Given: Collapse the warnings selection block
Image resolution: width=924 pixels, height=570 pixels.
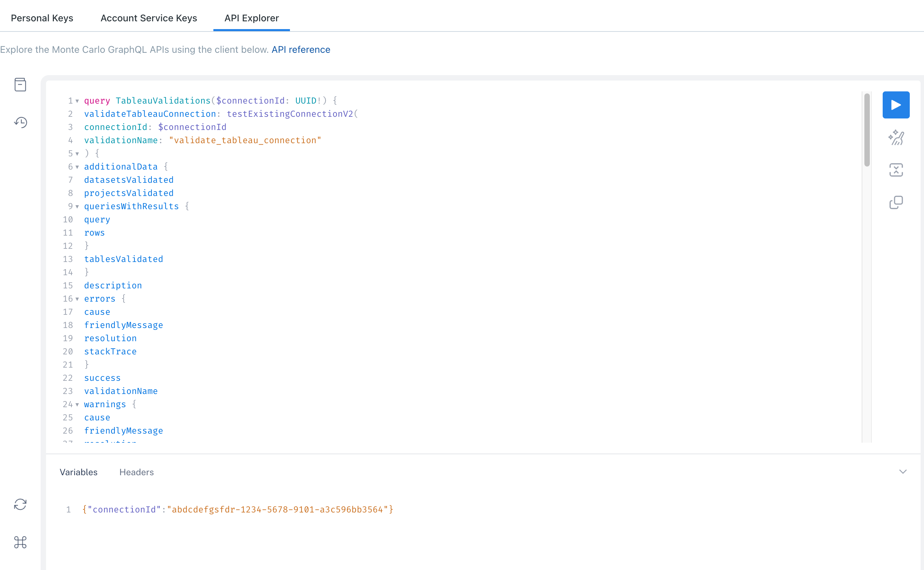Looking at the screenshot, I should click(77, 404).
